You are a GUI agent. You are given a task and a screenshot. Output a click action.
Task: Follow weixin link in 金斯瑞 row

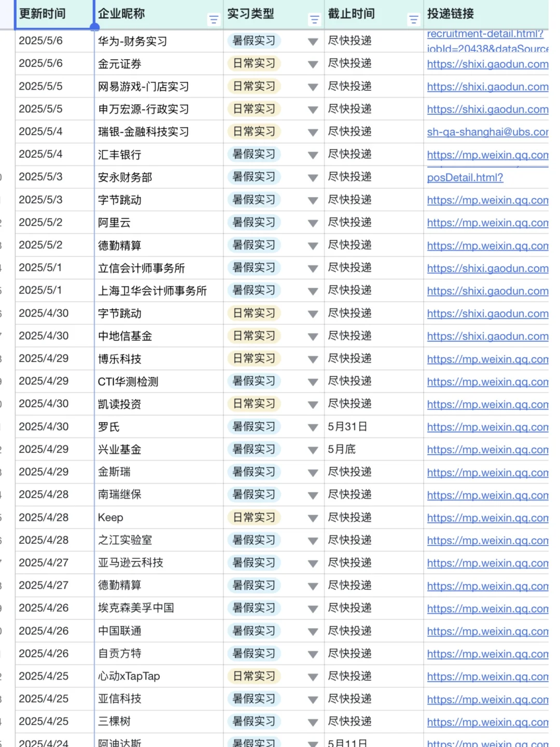pyautogui.click(x=487, y=473)
